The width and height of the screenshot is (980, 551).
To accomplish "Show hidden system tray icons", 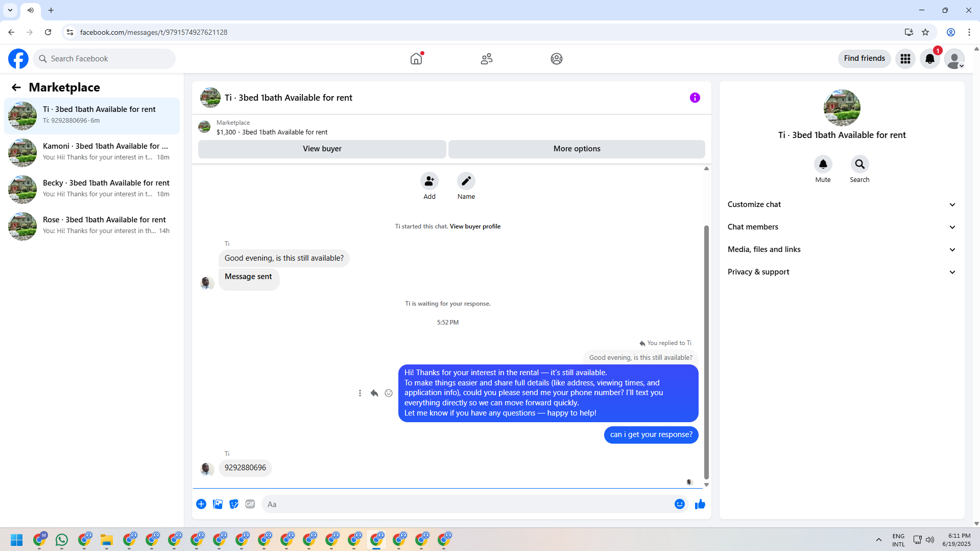I will 879,540.
